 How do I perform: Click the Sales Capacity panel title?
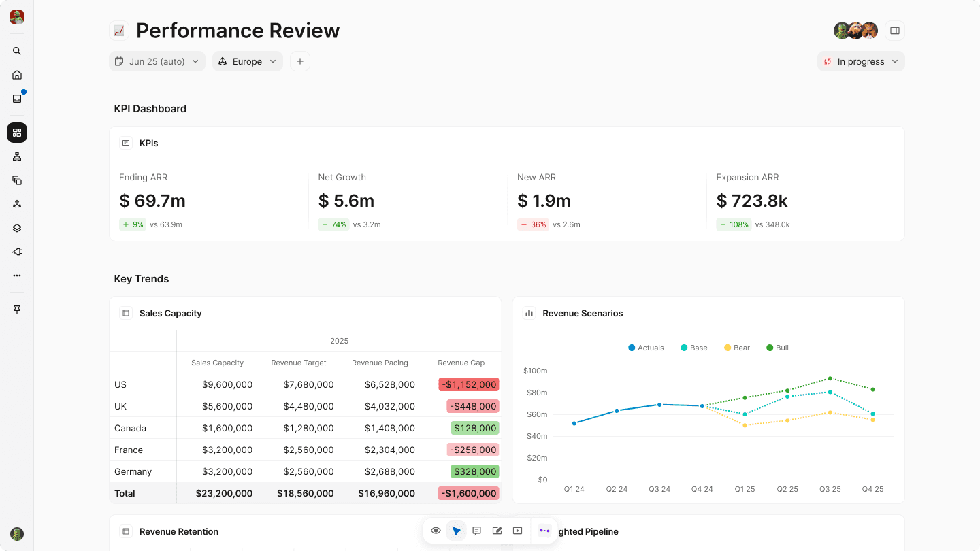(x=170, y=314)
